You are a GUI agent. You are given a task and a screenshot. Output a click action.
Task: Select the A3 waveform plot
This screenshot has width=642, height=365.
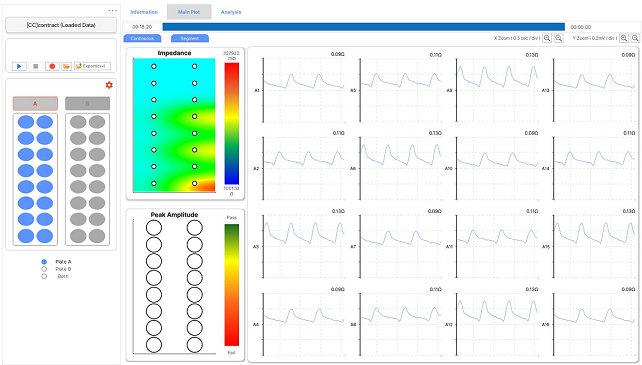[304, 247]
